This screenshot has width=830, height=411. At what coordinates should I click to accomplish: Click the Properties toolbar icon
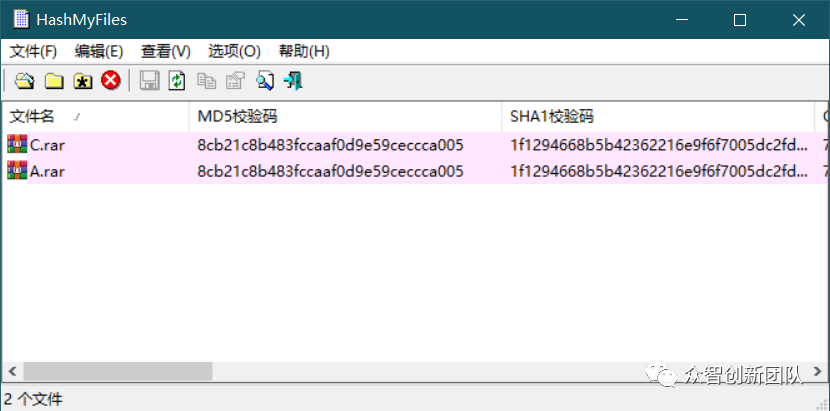[x=236, y=81]
